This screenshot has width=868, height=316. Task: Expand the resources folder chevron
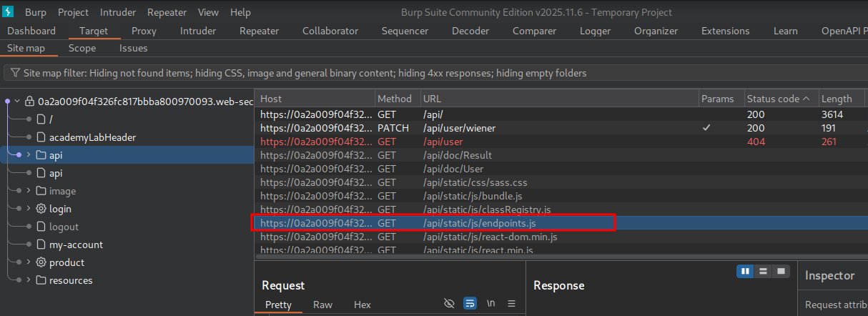[x=28, y=280]
